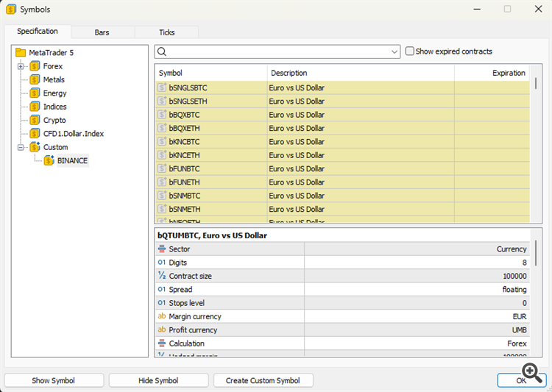Viewport: 552px width, 392px height.
Task: Switch to the Ticks tab
Action: coord(167,32)
